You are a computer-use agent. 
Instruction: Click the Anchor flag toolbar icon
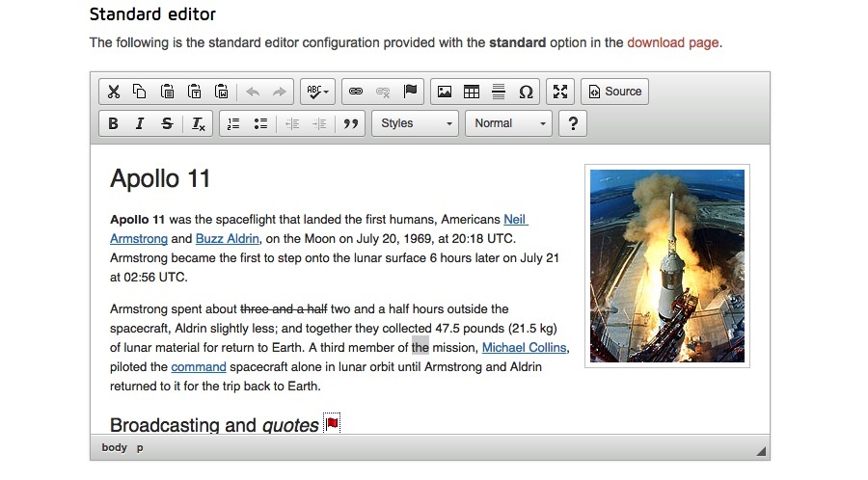tap(410, 92)
